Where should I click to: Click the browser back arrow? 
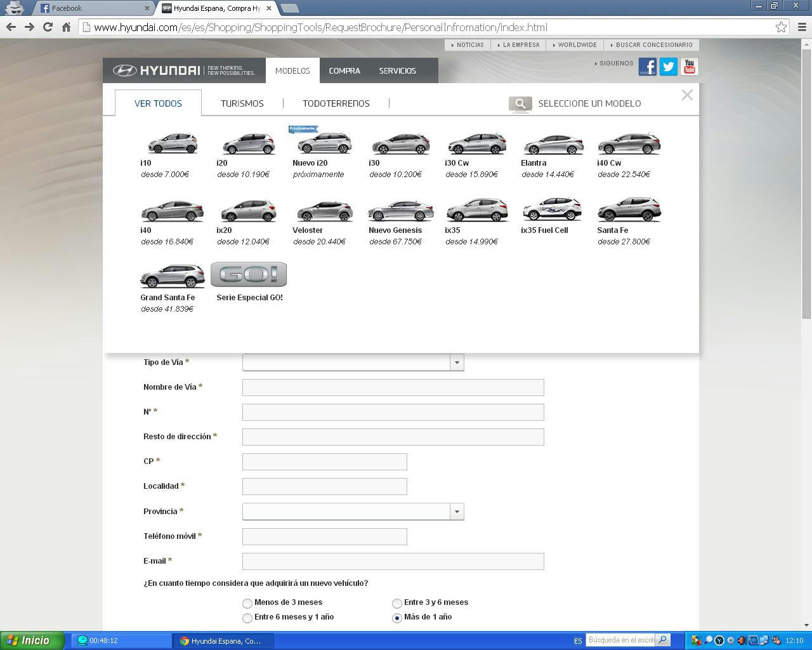point(11,27)
